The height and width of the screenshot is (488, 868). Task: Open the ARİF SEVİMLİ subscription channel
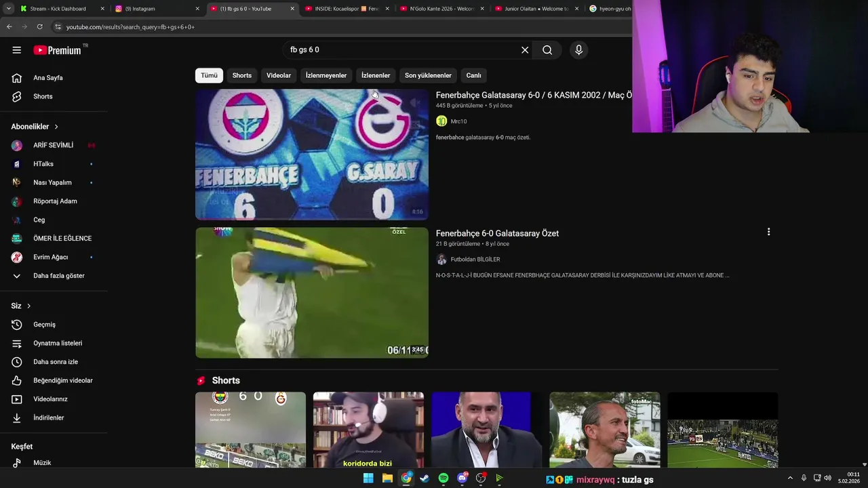tap(54, 146)
